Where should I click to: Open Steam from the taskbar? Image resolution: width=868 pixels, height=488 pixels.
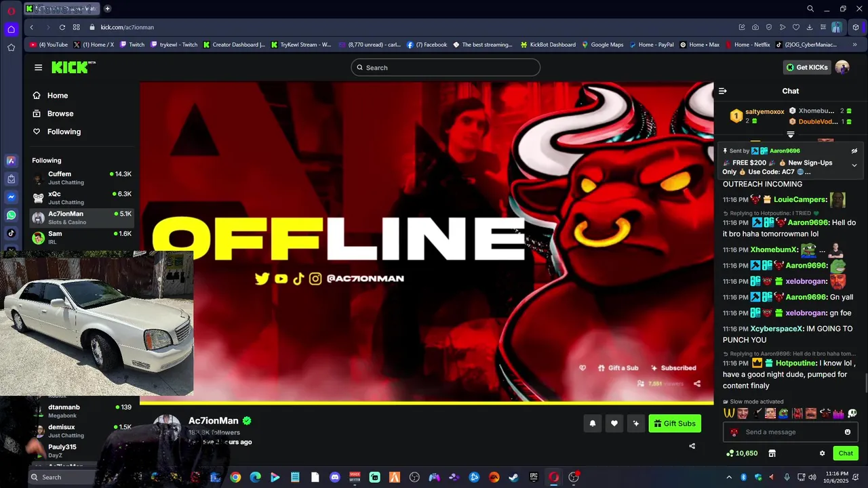514,477
